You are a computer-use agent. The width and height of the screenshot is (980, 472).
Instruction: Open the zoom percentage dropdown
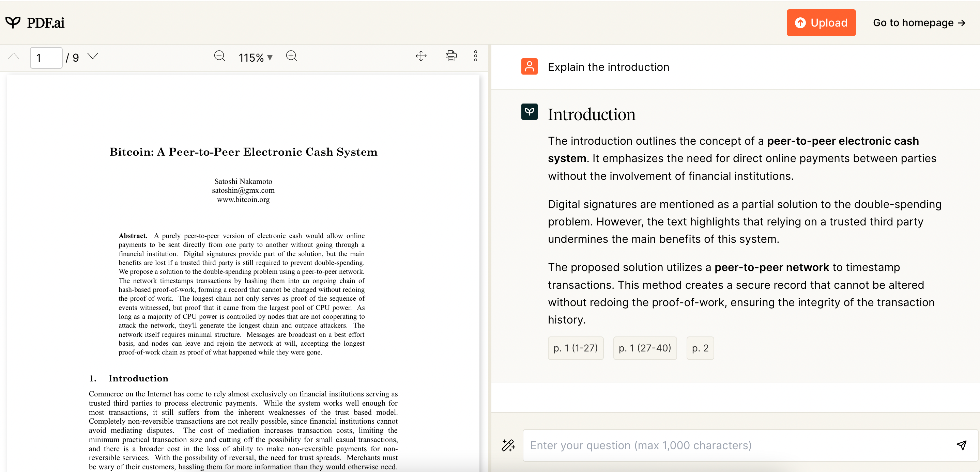click(x=270, y=57)
